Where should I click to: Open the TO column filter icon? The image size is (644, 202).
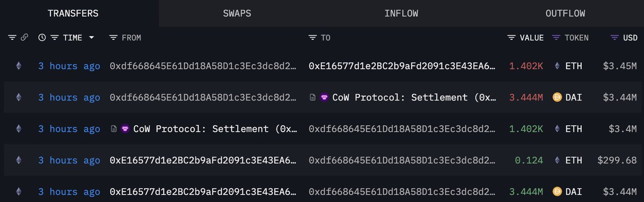pos(313,38)
